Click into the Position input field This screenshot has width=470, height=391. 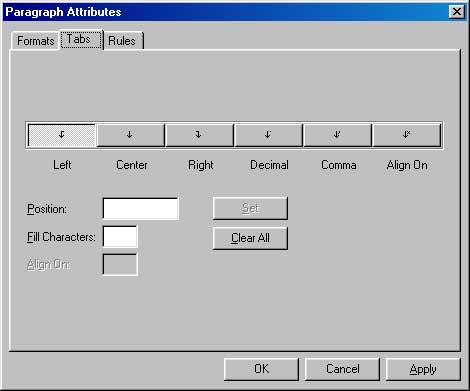(141, 209)
